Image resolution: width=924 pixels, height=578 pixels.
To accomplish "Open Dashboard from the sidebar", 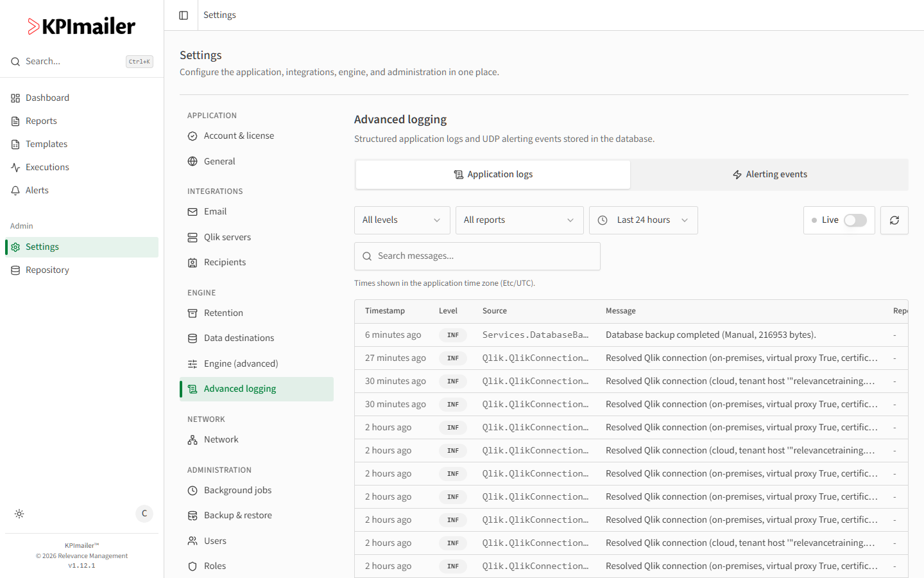I will pyautogui.click(x=81, y=98).
